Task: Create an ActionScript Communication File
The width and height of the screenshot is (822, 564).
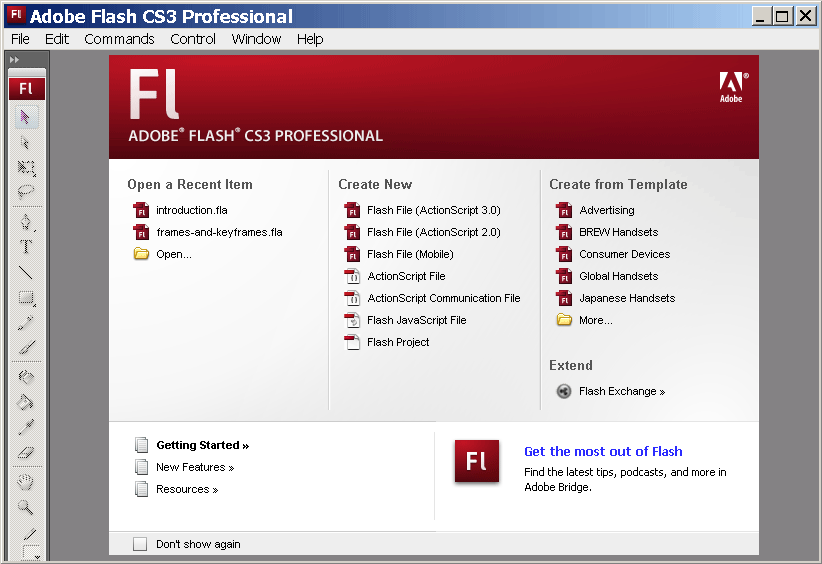Action: 444,298
